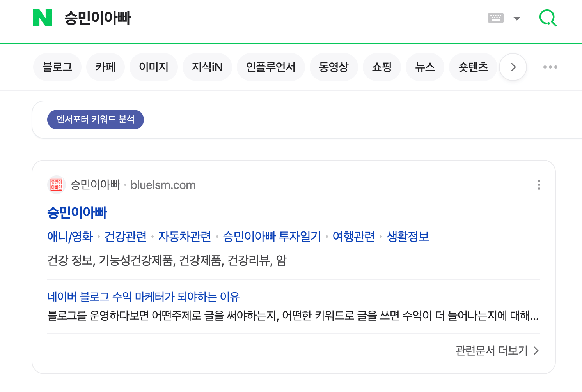
Task: Open the dropdown arrow beside the keyboard icon
Action: 517,18
